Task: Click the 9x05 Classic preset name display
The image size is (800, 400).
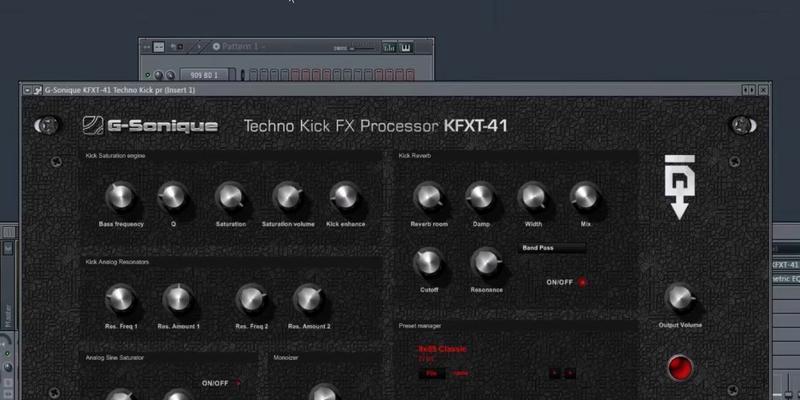Action: pos(442,349)
